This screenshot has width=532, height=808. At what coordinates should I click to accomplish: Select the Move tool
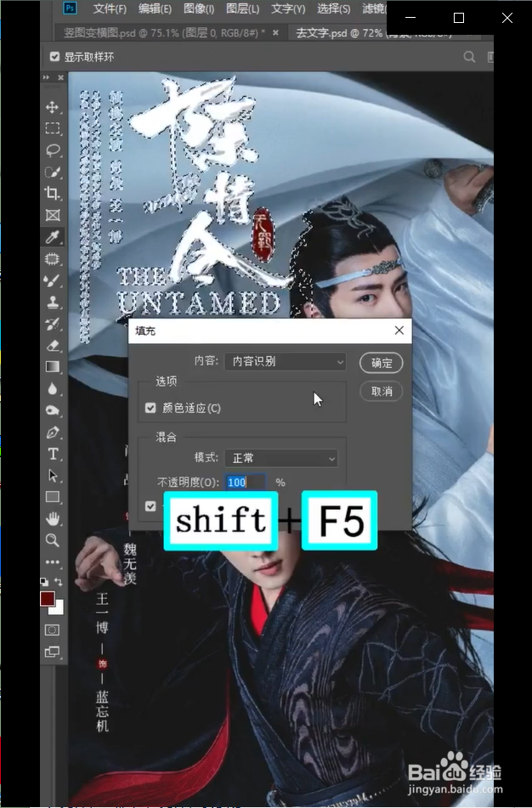coord(52,107)
